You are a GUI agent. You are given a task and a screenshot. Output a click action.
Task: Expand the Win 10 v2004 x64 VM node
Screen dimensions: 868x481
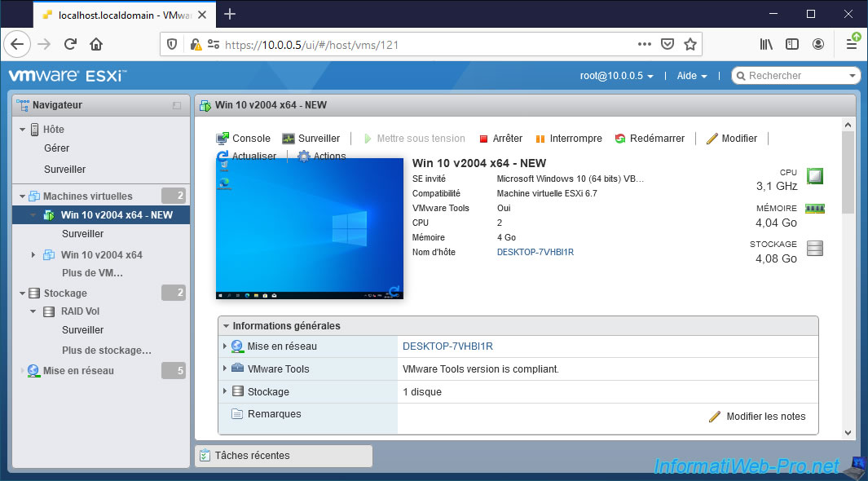(33, 254)
